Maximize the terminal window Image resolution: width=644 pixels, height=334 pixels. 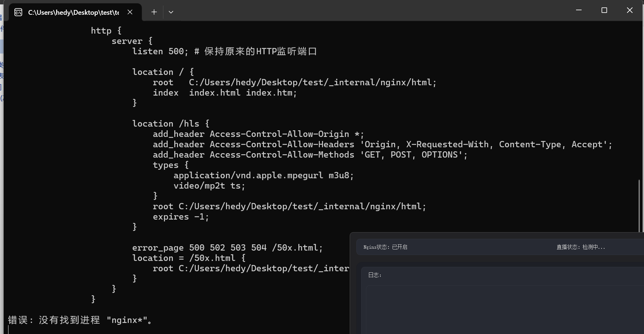coord(604,10)
